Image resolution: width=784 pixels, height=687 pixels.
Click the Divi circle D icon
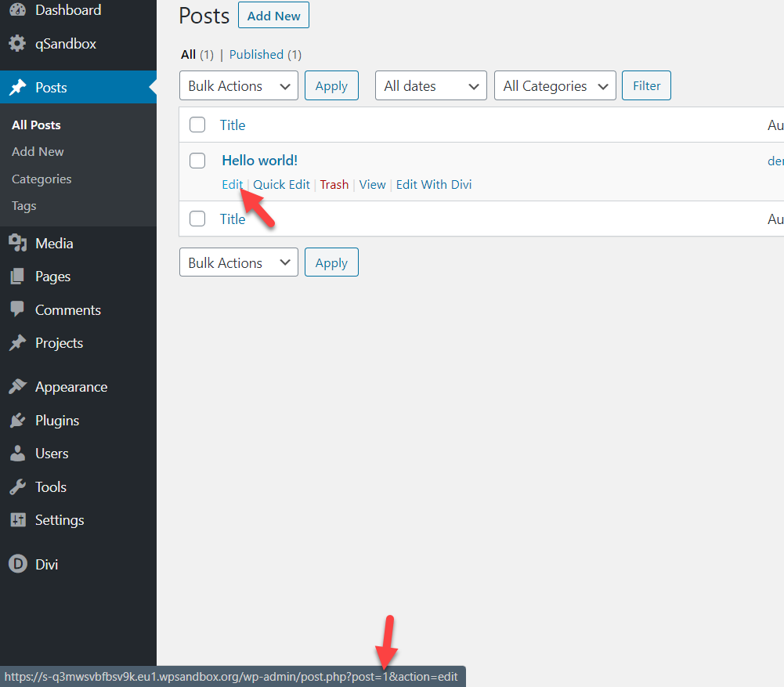tap(17, 564)
